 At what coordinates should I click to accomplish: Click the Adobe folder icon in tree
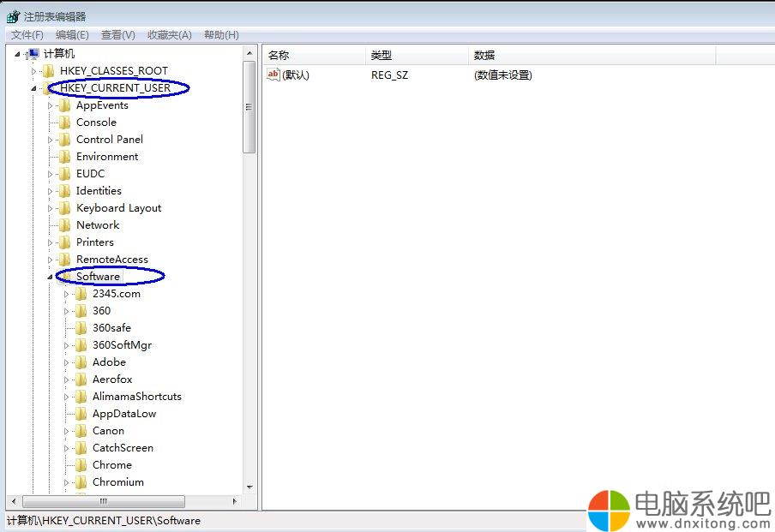click(81, 362)
